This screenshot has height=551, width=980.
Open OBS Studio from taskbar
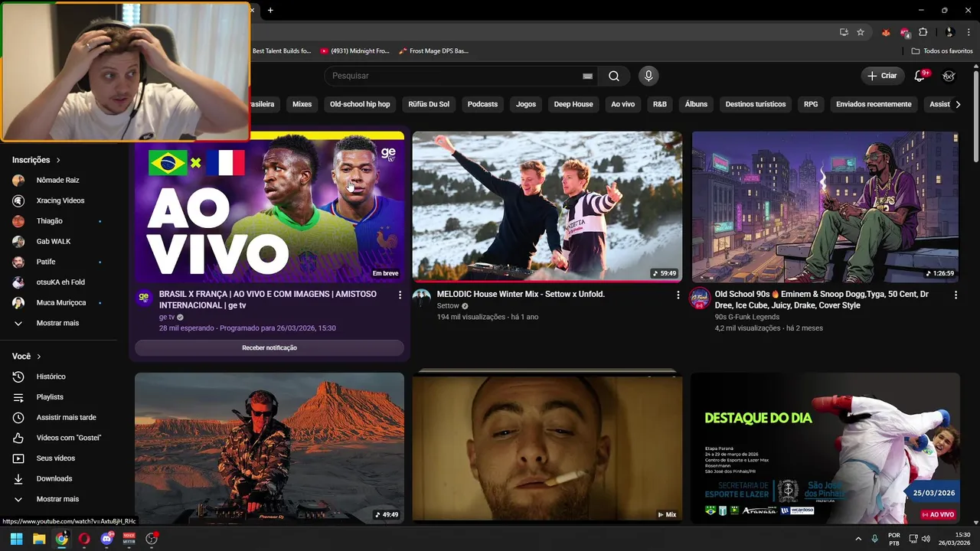click(152, 539)
